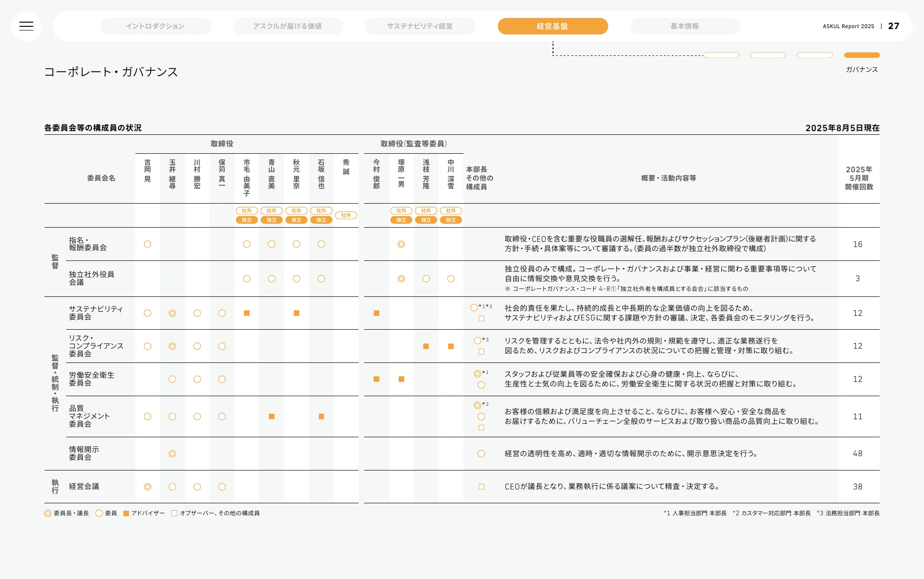Click the 品質マネジメント委員会 row label
The width and height of the screenshot is (924, 579).
pos(89,416)
